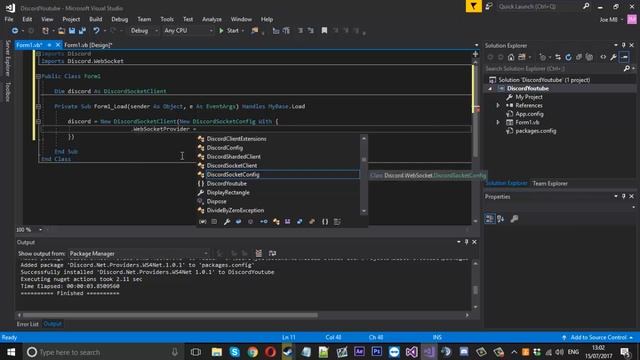Open the Start button dropdown arrow
Viewport: 640px width, 360px height.
pos(243,31)
